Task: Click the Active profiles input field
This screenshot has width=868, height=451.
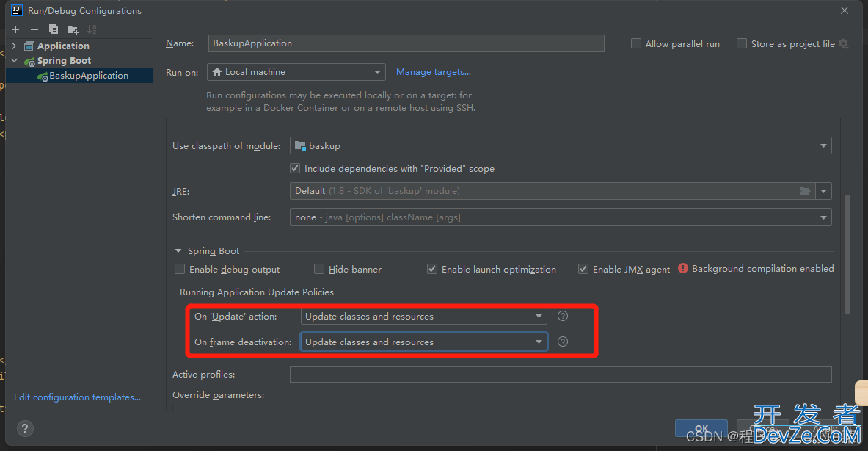Action: (x=561, y=375)
